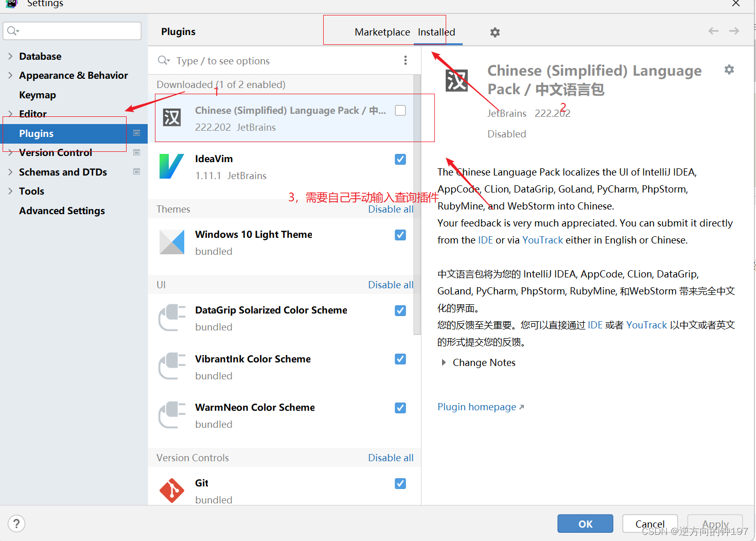This screenshot has width=756, height=541.
Task: Open the Plugin homepage link
Action: click(481, 407)
